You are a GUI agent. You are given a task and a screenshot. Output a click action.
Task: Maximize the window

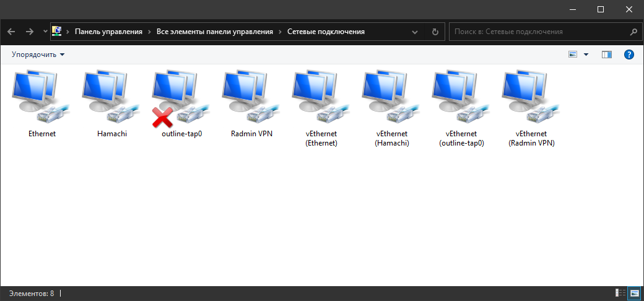pos(601,9)
